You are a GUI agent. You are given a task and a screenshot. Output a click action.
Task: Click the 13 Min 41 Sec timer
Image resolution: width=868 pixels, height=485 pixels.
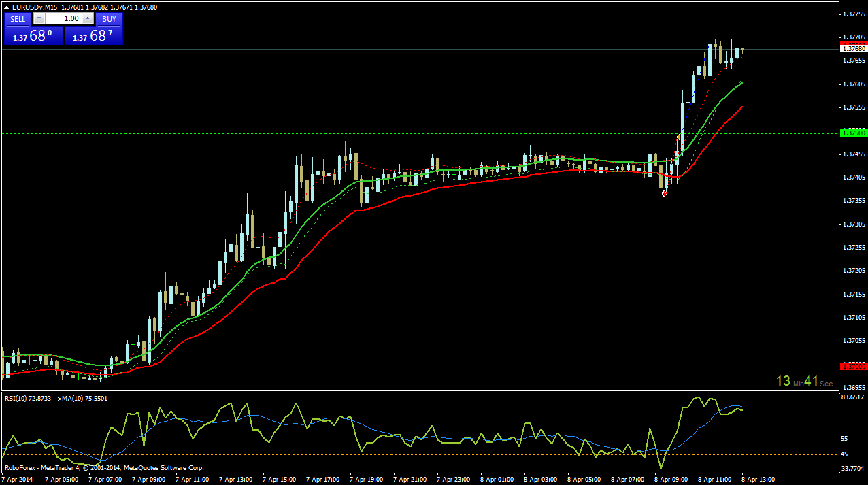[805, 382]
